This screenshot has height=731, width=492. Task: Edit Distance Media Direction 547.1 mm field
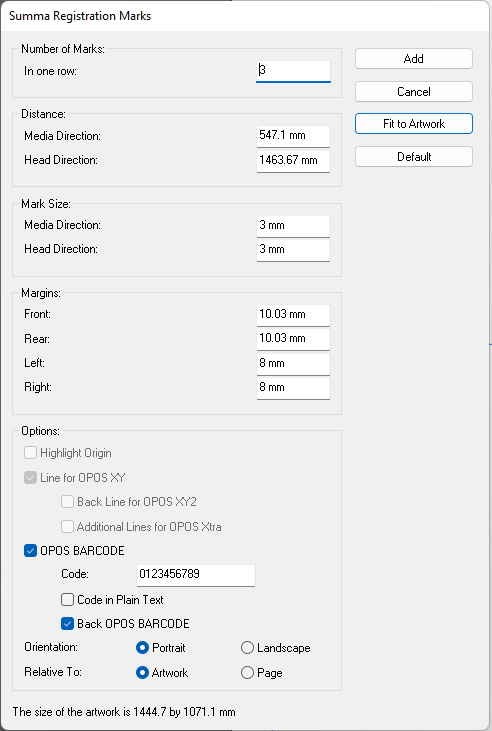(x=293, y=136)
